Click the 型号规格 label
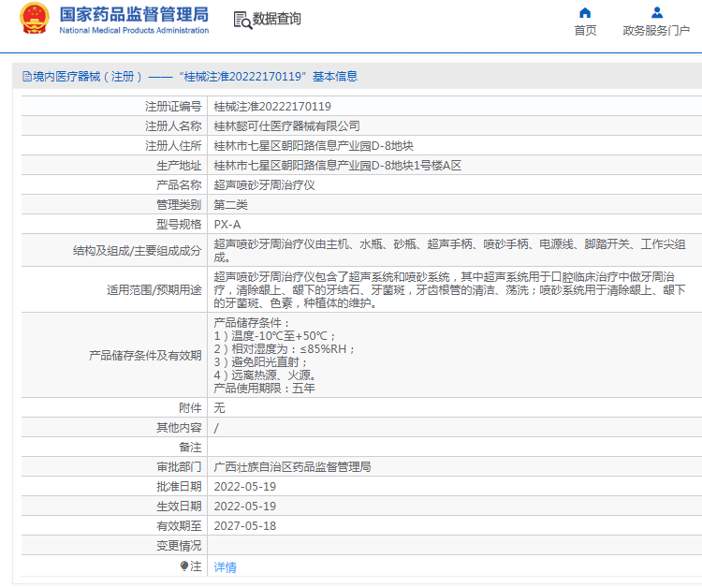Image resolution: width=702 pixels, height=588 pixels. [179, 225]
